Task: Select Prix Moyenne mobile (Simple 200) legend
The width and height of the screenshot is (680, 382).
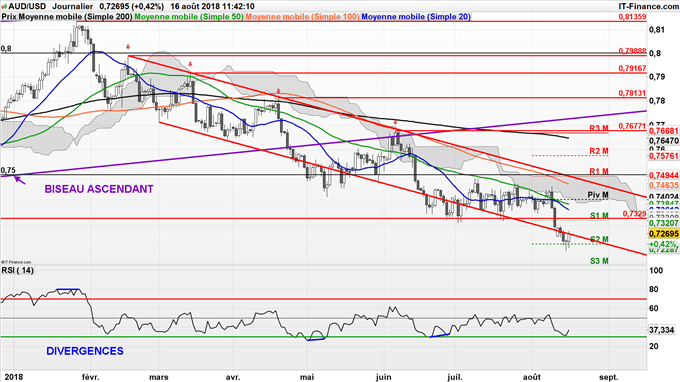Action: (x=67, y=17)
